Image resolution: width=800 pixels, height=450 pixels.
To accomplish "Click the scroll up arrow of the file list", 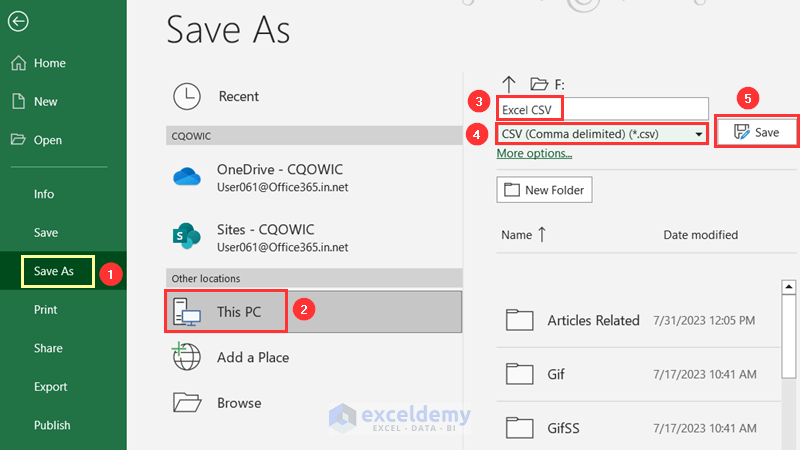I will click(x=788, y=287).
